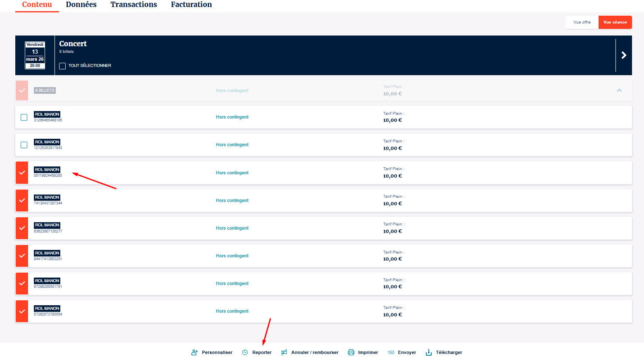Switch to Vue offre view
644x361 pixels.
pyautogui.click(x=582, y=22)
